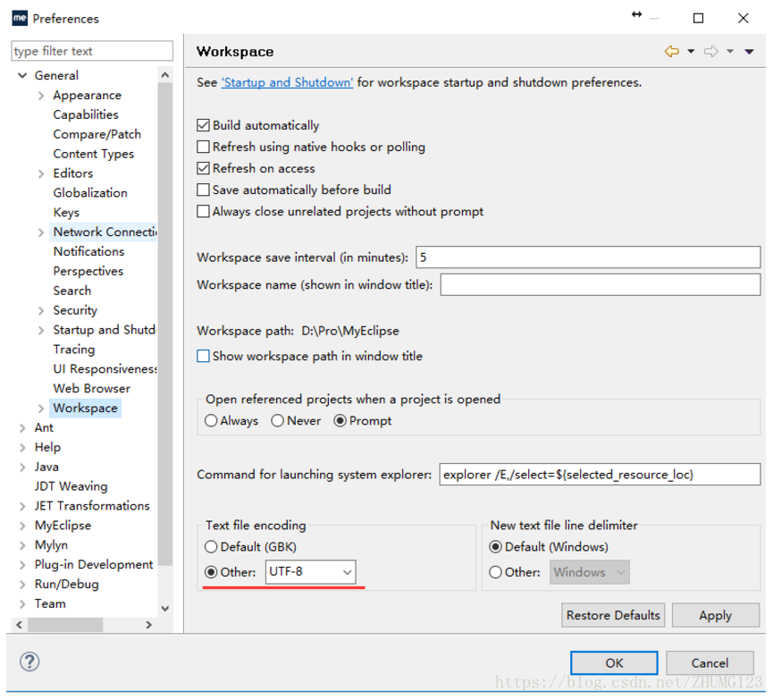Open the 'Startup and Shutdown' link
The image size is (773, 700).
[288, 82]
